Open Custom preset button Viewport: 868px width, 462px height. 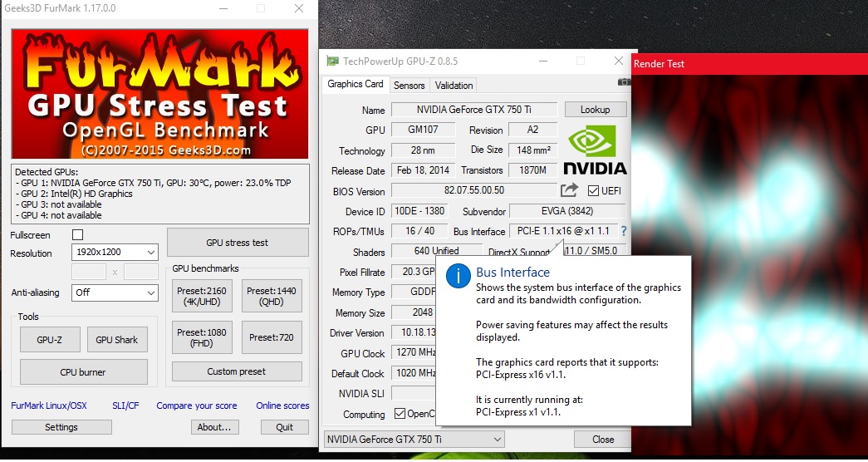237,371
